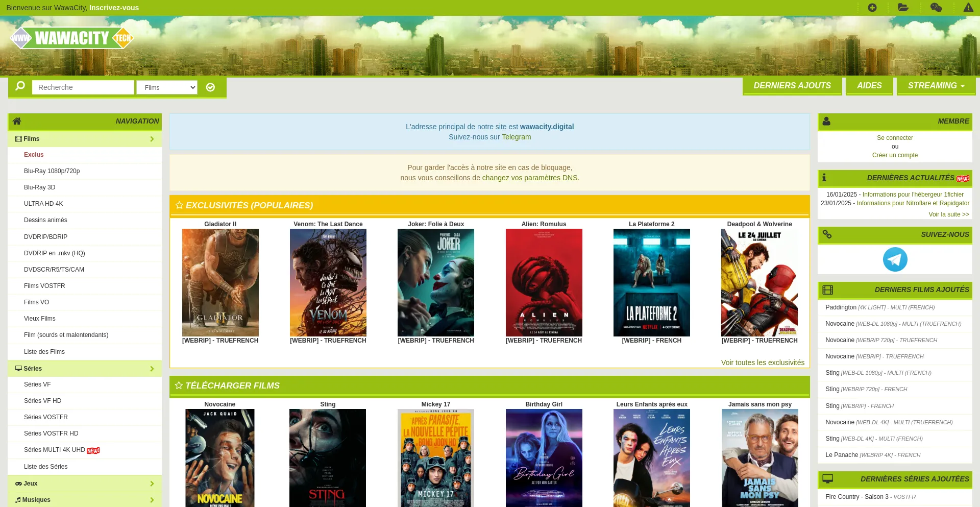
Task: Select Blu-Ray 1080p/720p menu item
Action: coord(52,171)
